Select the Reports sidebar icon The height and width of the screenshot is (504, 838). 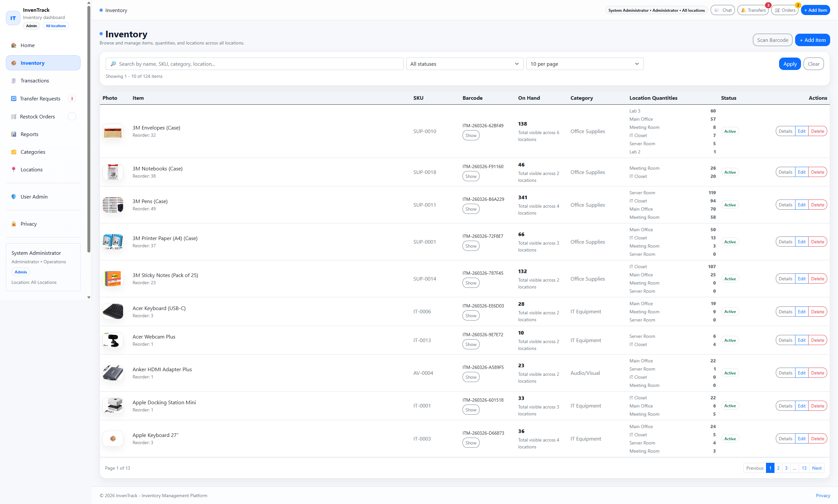14,134
